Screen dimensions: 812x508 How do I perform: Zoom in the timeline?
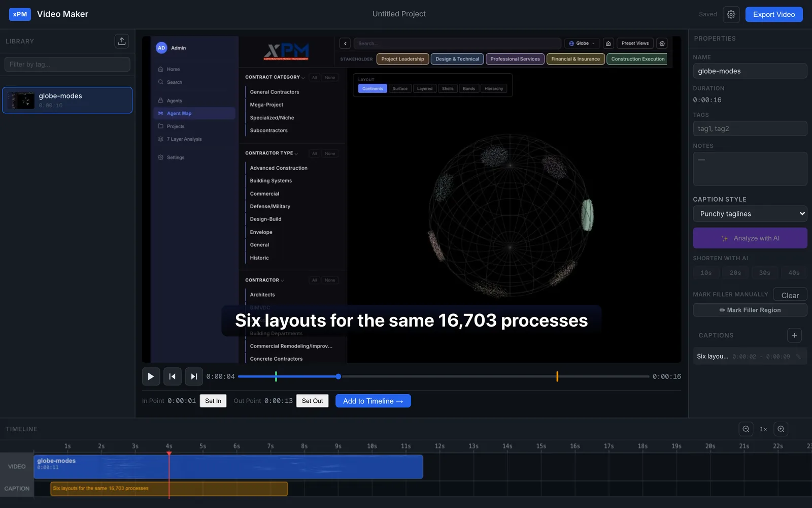click(x=781, y=429)
